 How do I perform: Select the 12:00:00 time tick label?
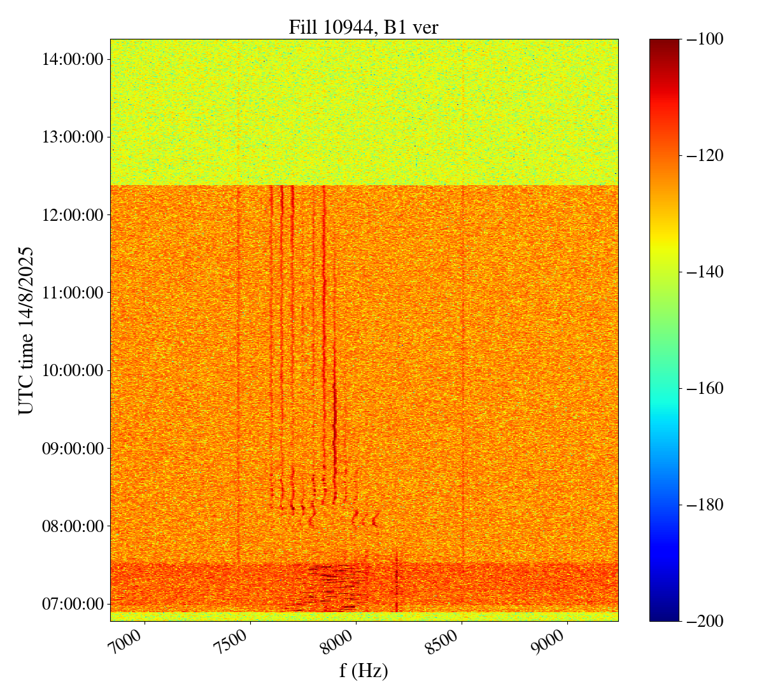[72, 215]
